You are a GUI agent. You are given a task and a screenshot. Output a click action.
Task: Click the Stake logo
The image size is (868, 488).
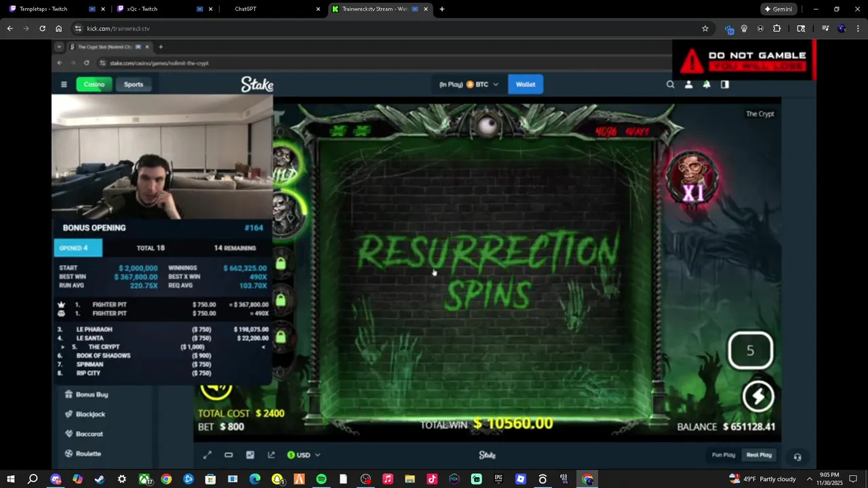tap(257, 85)
